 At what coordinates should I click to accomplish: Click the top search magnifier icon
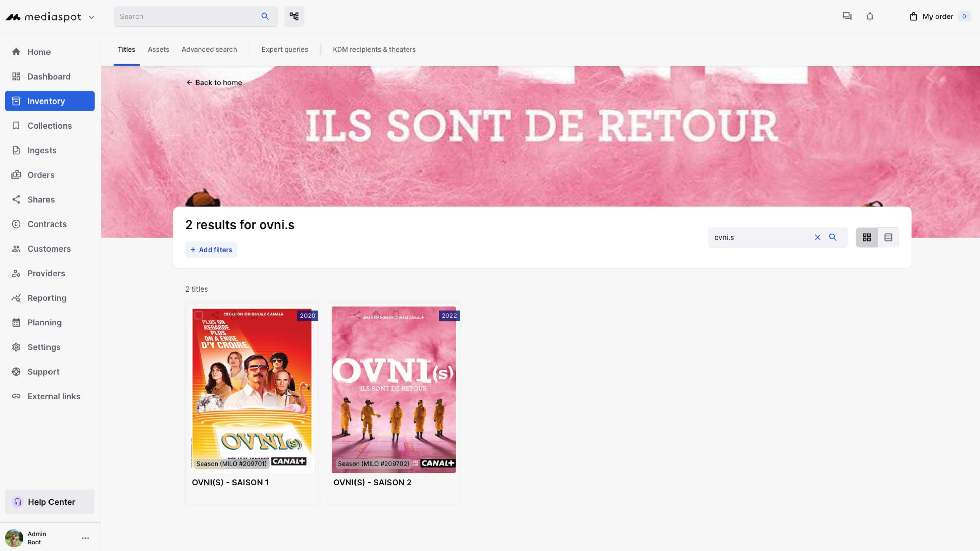tap(265, 16)
